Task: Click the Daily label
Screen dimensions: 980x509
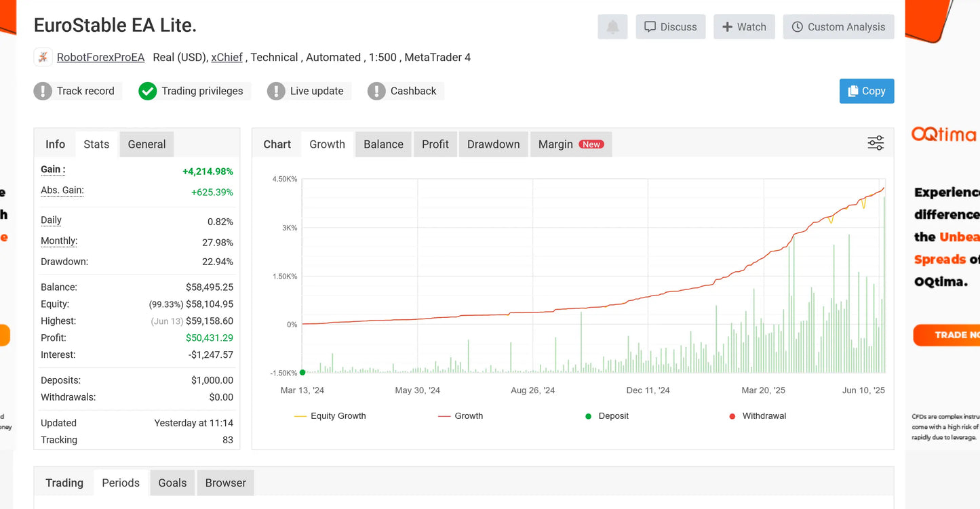Action: 51,220
